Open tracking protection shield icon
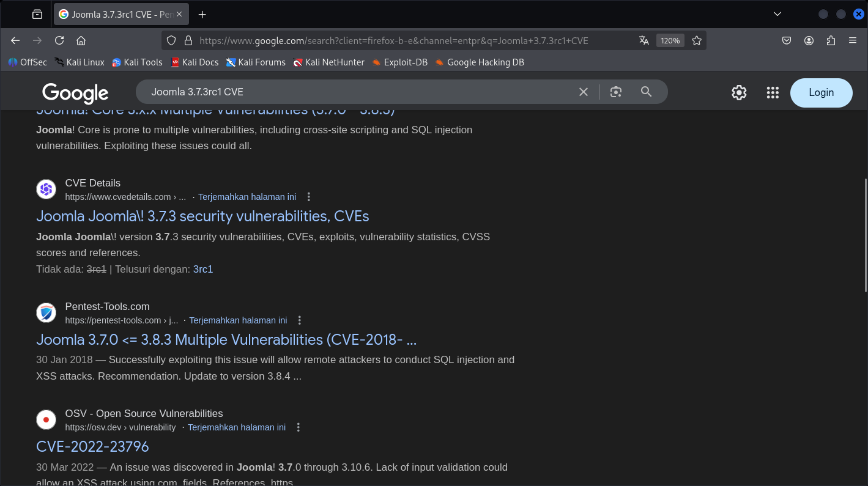 coord(171,40)
